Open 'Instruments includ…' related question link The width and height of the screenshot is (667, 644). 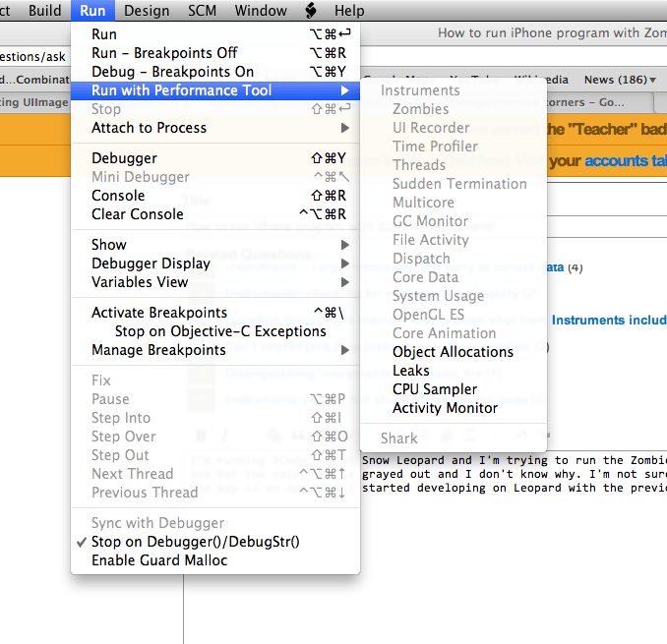[609, 320]
